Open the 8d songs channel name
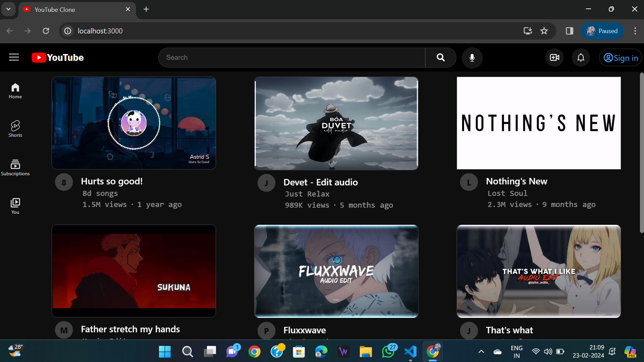The width and height of the screenshot is (644, 362). point(100,193)
